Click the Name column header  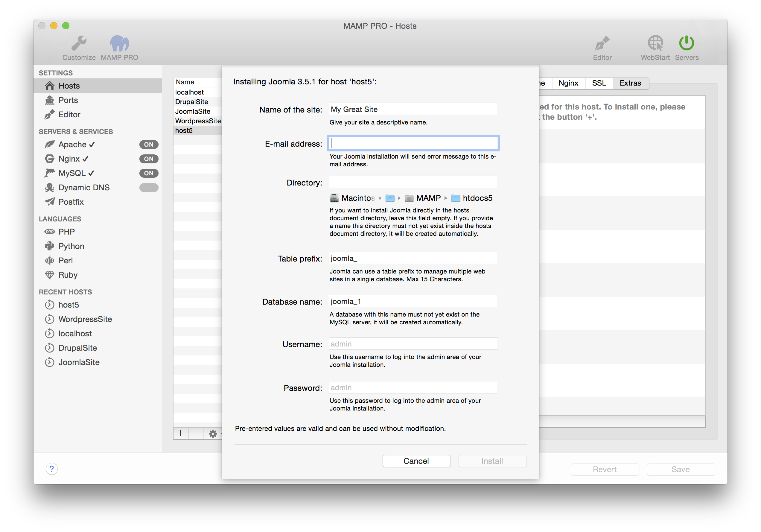[x=197, y=82]
